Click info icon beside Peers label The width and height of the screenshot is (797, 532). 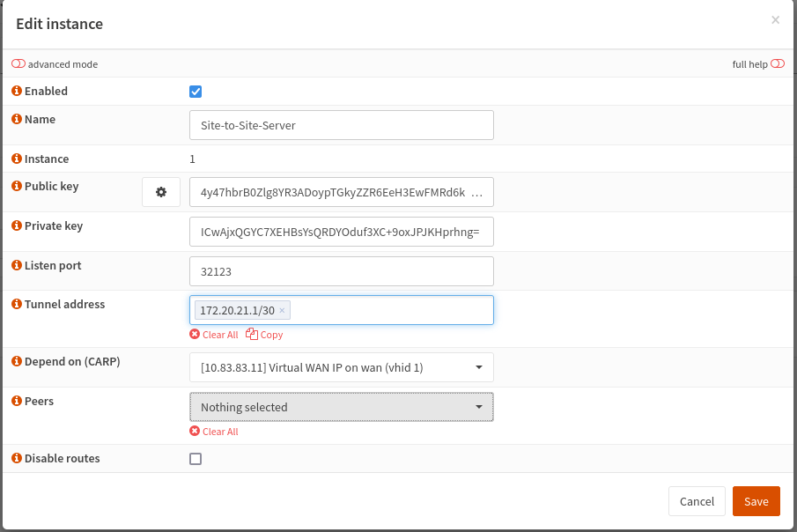[x=16, y=401]
